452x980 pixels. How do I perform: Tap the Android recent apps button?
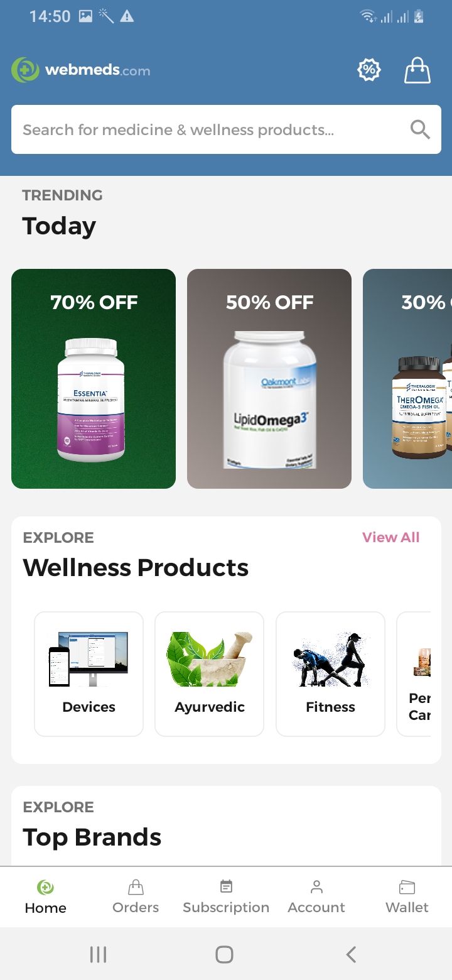(x=98, y=955)
